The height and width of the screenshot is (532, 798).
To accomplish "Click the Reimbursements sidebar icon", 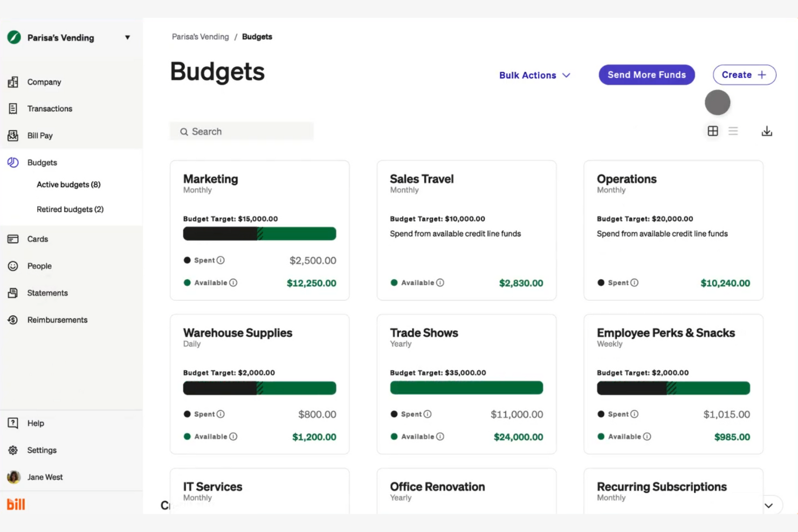I will coord(13,320).
